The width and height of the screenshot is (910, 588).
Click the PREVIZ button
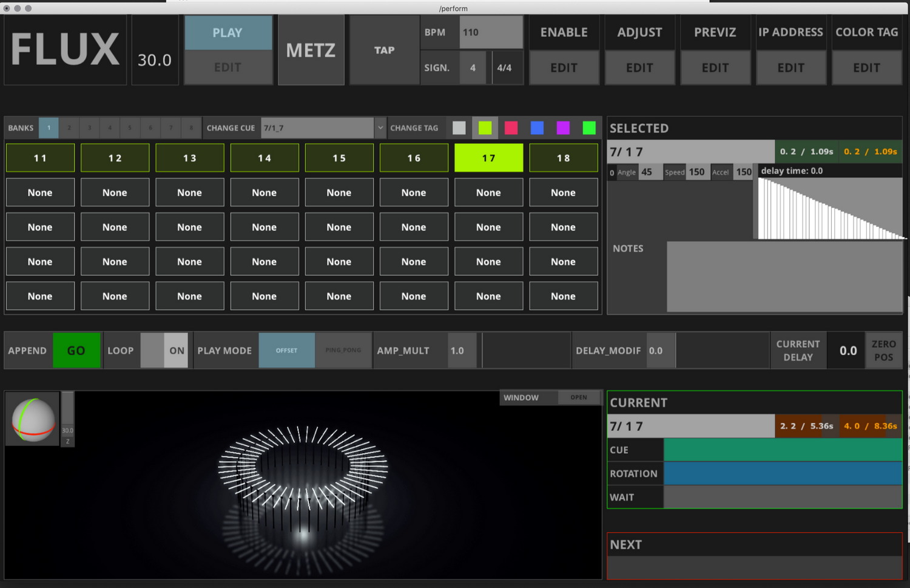(x=716, y=33)
